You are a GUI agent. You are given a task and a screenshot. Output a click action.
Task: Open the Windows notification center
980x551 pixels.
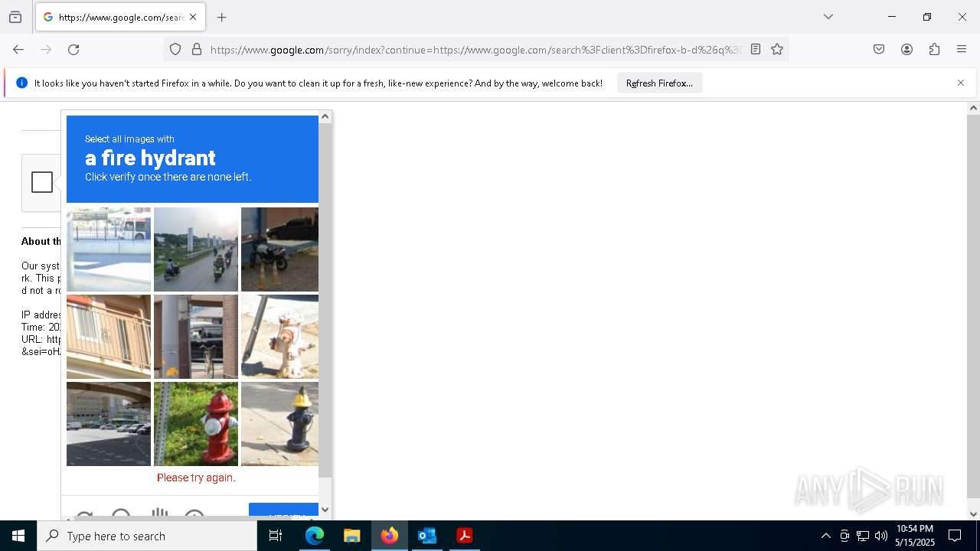[x=955, y=536]
